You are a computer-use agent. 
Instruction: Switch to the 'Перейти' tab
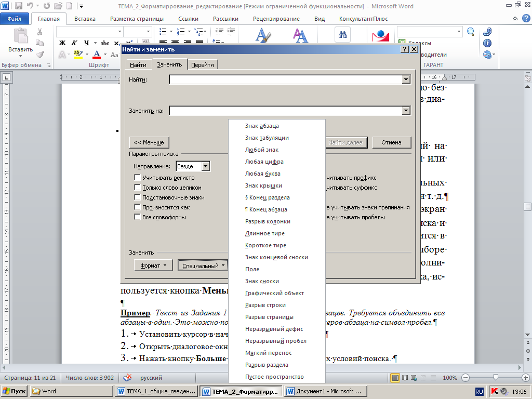[203, 65]
